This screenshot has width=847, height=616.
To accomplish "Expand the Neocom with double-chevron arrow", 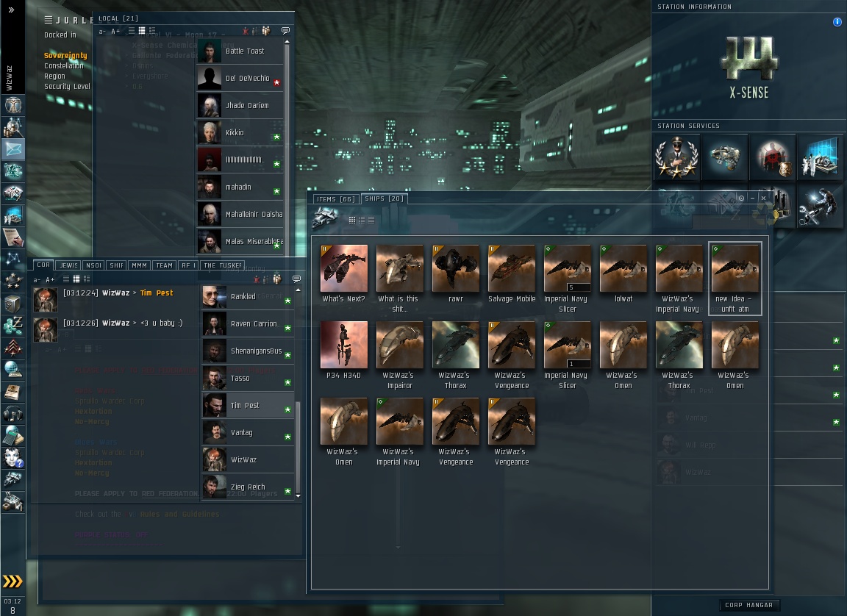I will [11, 10].
